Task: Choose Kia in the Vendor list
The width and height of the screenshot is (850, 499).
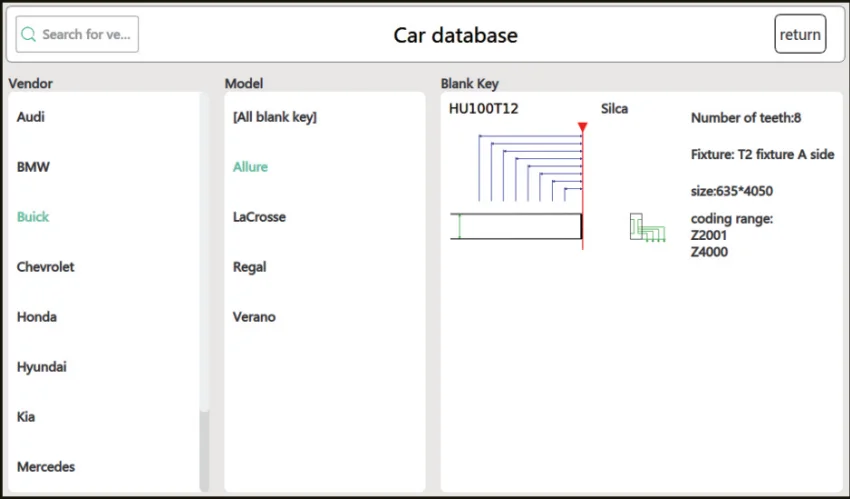Action: tap(26, 417)
